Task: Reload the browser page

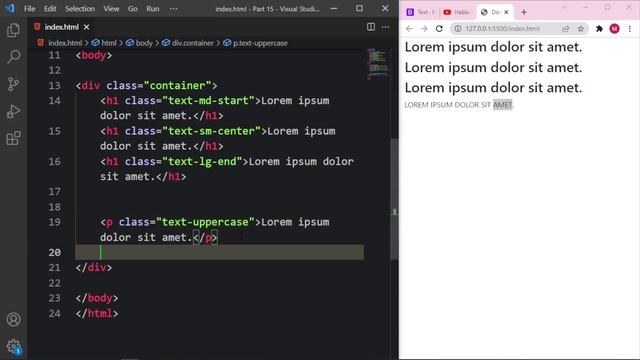Action: point(439,29)
